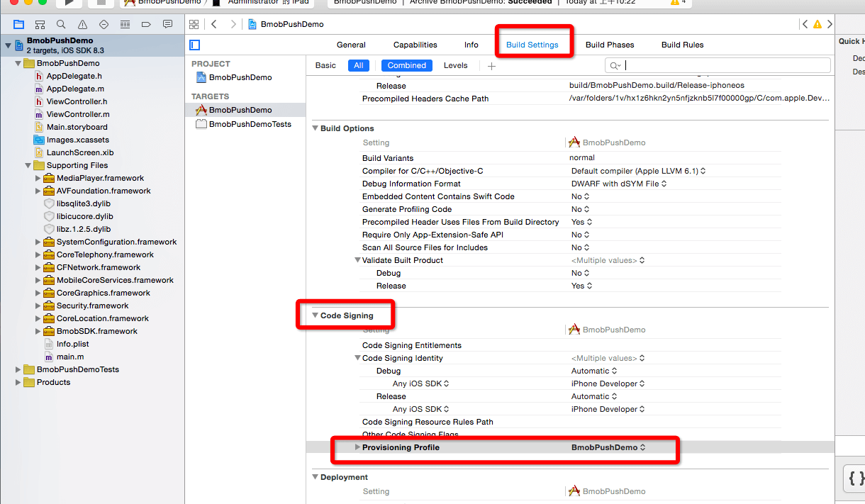Open the Build Phases tab
Image resolution: width=865 pixels, height=504 pixels.
pos(609,45)
